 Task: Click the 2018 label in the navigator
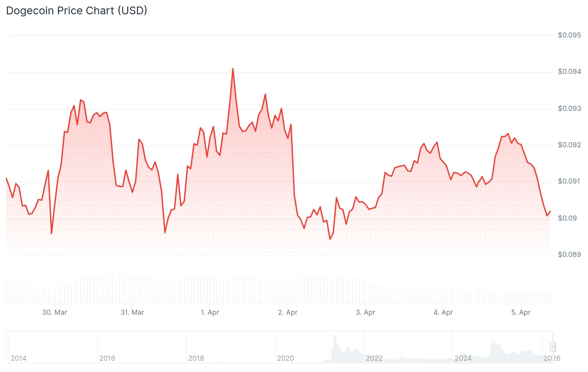196,358
